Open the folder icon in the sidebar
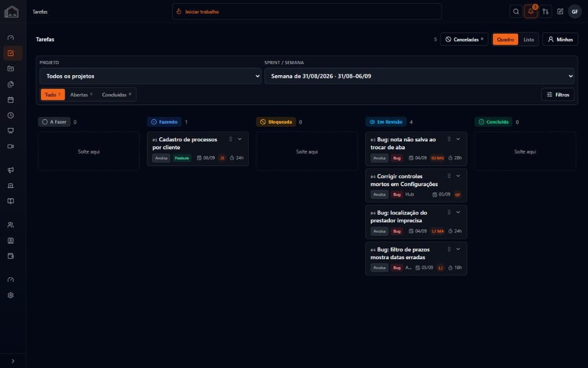 pos(11,69)
